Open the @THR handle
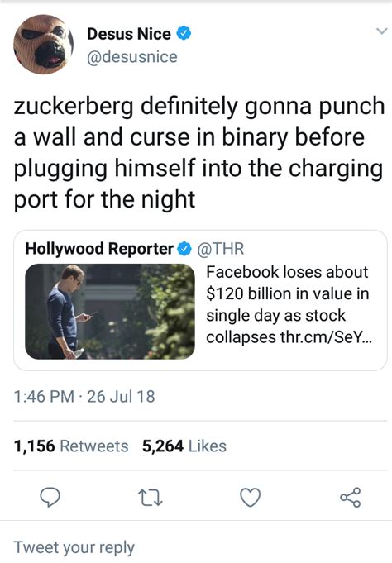Image resolution: width=392 pixels, height=563 pixels. 221,249
